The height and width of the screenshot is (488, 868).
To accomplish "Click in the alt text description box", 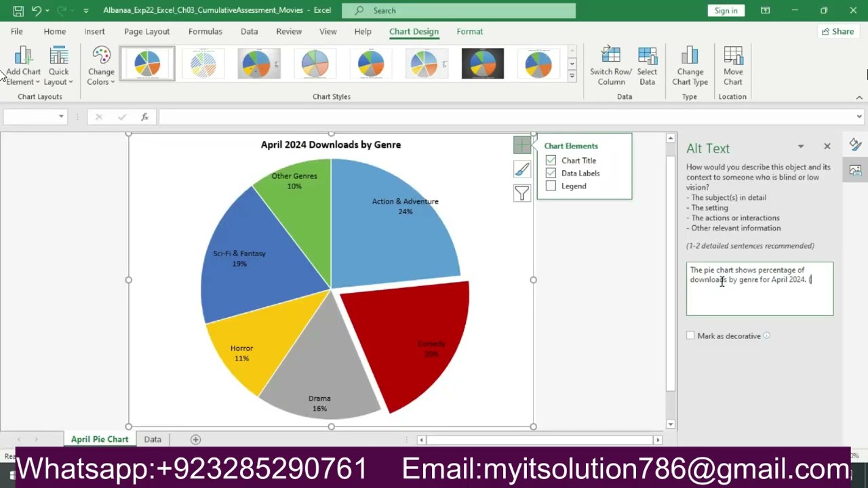I will pos(759,289).
